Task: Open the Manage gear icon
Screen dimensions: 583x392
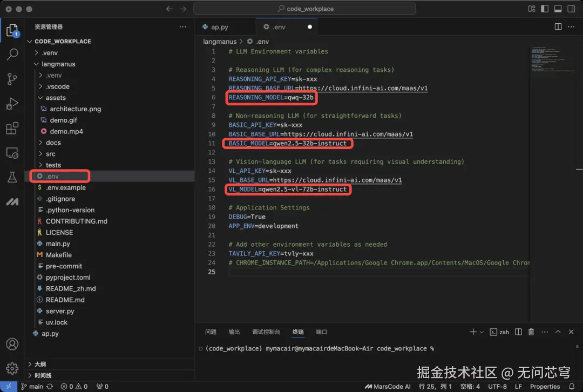Action: tap(12, 368)
